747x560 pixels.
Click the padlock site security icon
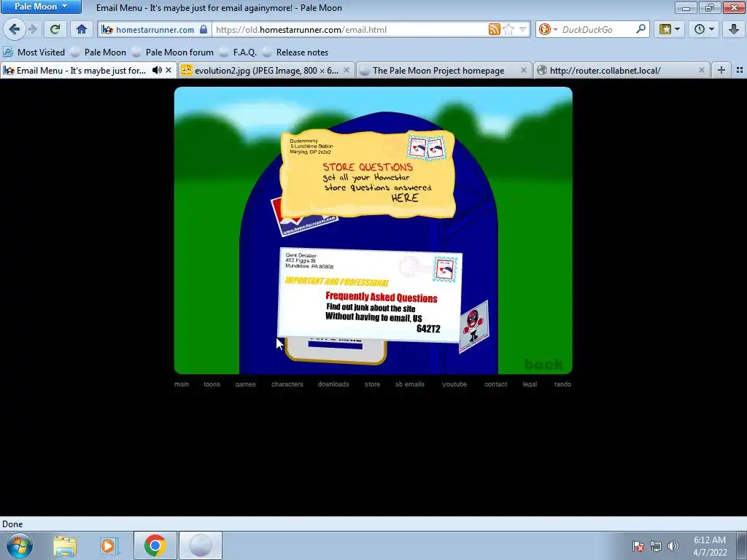click(204, 29)
